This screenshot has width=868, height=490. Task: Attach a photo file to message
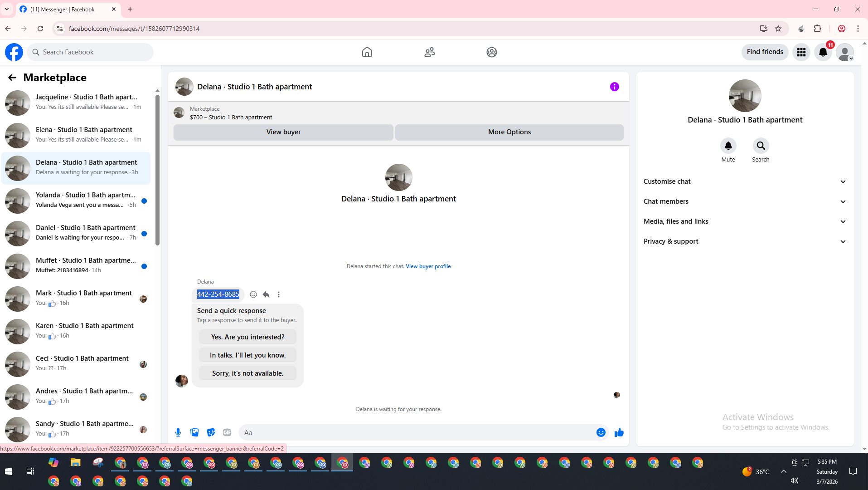tap(194, 433)
